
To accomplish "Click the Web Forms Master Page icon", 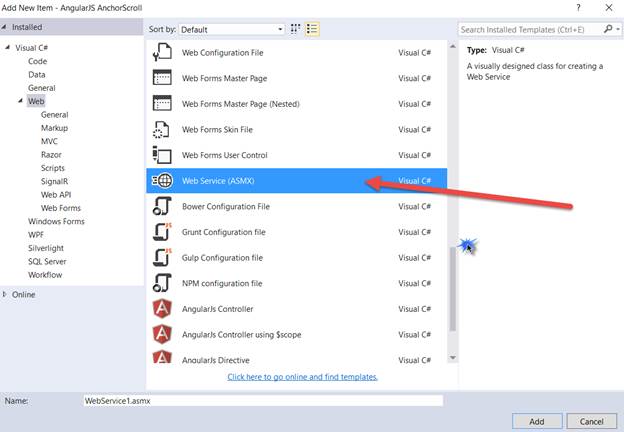I will click(x=162, y=78).
